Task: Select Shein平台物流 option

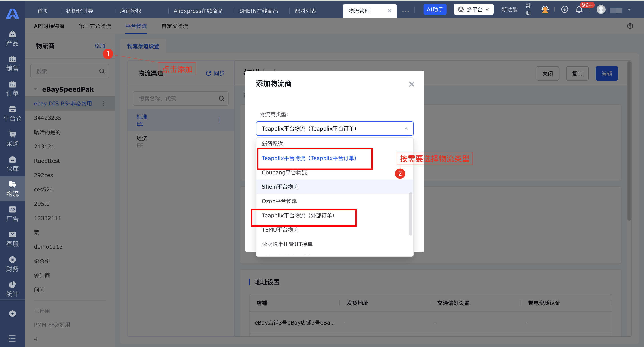Action: pyautogui.click(x=335, y=187)
